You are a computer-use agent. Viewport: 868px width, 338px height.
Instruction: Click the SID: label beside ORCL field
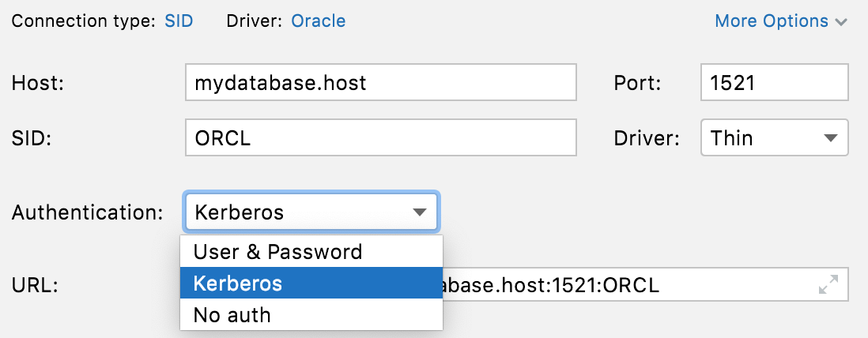pos(32,139)
